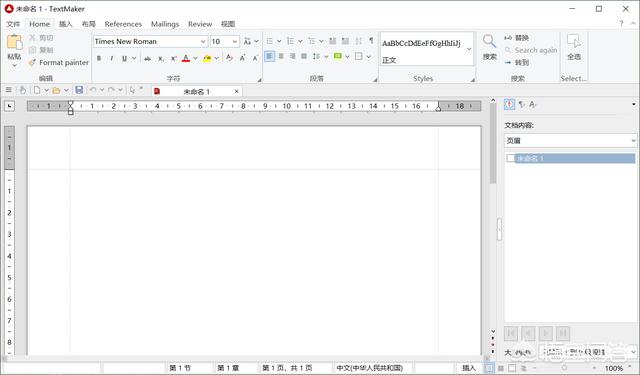640x375 pixels.
Task: Toggle Bold formatting
Action: click(99, 58)
